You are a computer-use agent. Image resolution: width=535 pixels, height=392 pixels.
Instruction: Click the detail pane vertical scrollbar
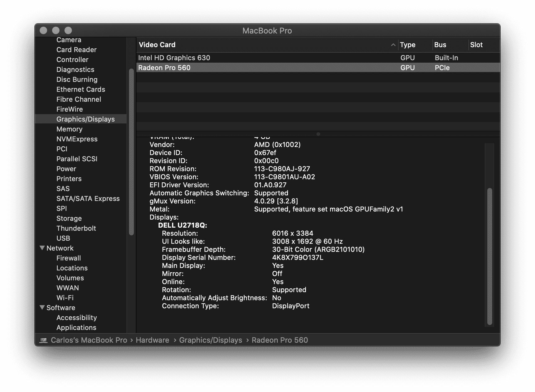coord(490,256)
